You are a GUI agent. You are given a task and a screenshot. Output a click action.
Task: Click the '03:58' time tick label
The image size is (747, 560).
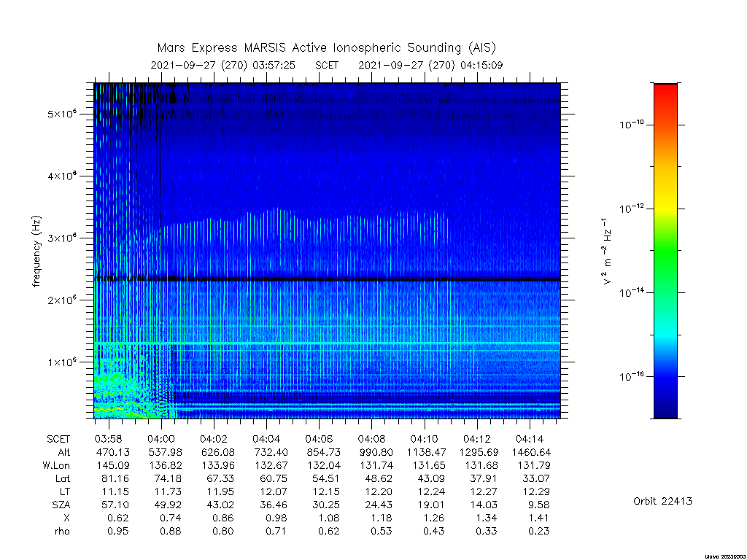coord(109,439)
